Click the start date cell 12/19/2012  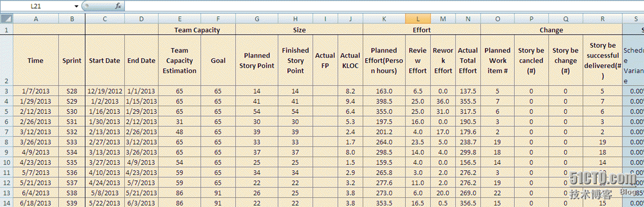tap(105, 92)
